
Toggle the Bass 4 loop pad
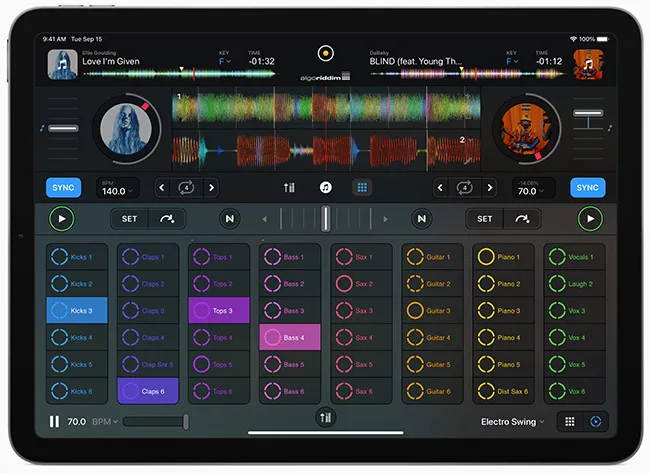(290, 337)
